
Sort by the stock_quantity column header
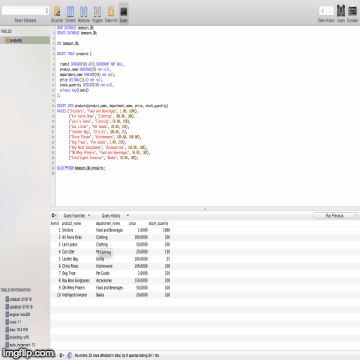pyautogui.click(x=158, y=223)
